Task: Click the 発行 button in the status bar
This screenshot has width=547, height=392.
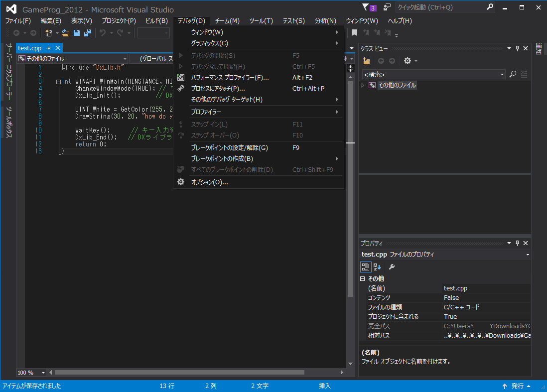Action: pos(517,386)
